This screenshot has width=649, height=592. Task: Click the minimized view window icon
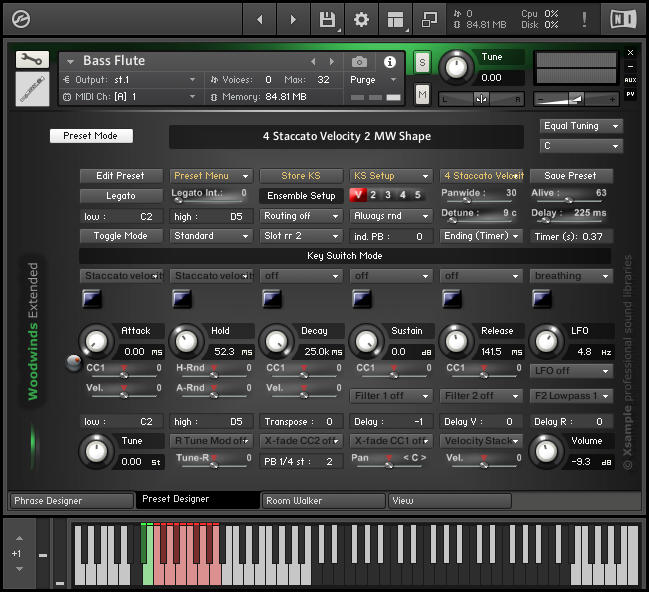point(429,19)
